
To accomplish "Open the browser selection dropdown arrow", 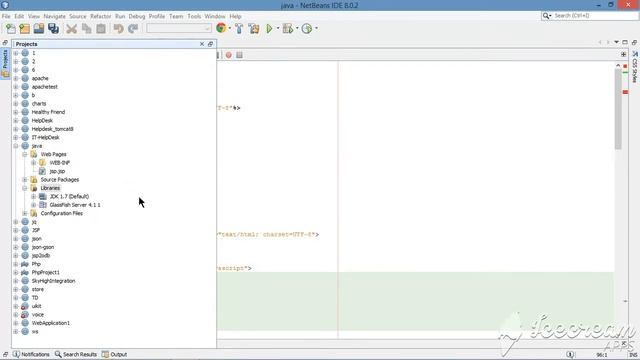I will pos(230,29).
